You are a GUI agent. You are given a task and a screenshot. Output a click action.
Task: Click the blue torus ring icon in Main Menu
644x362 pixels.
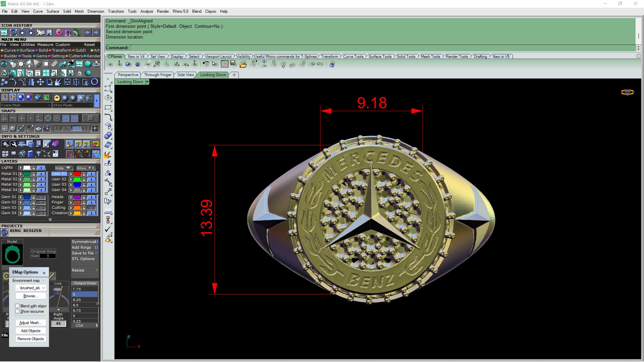[95, 82]
